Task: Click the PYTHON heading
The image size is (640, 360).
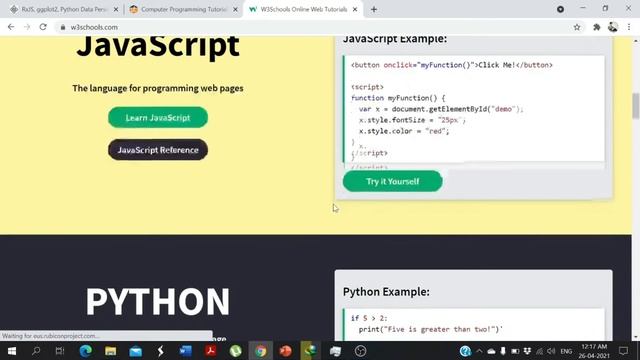Action: point(158,301)
